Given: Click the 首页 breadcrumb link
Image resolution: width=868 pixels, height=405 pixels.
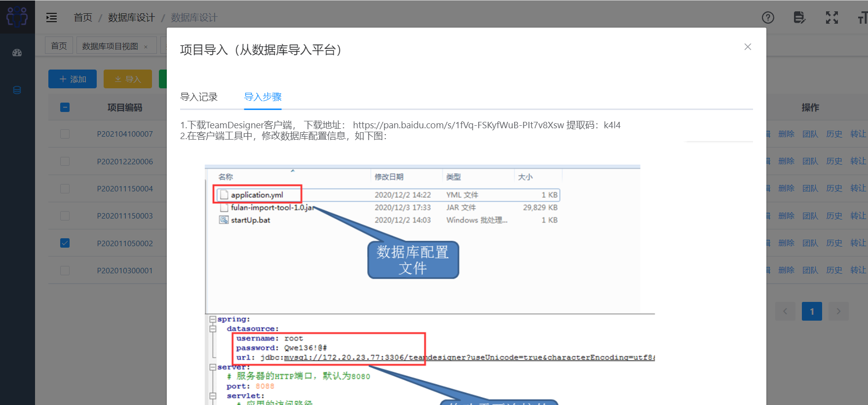Looking at the screenshot, I should tap(83, 18).
